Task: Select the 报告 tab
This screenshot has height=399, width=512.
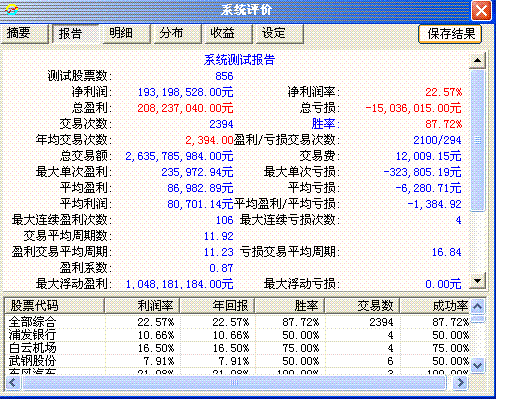Action: 75,34
